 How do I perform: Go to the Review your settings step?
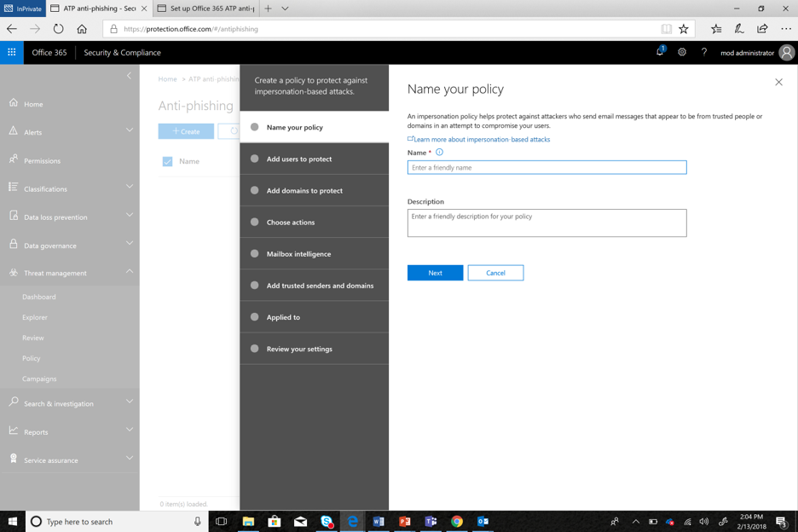click(x=314, y=349)
